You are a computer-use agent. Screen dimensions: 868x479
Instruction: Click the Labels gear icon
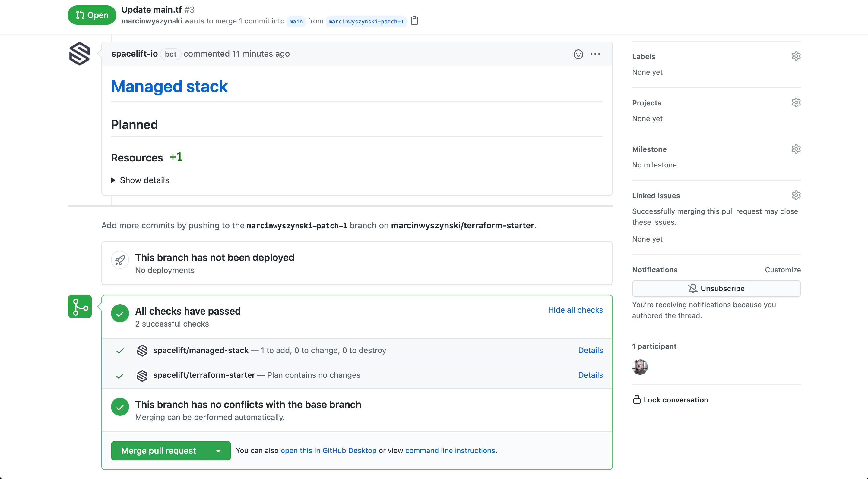796,56
